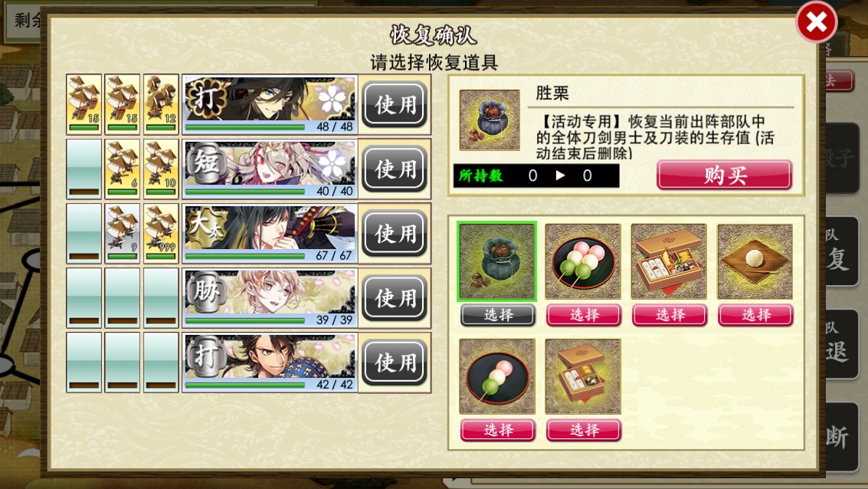Choose the large bento box item icon
The image size is (868, 489).
[669, 261]
